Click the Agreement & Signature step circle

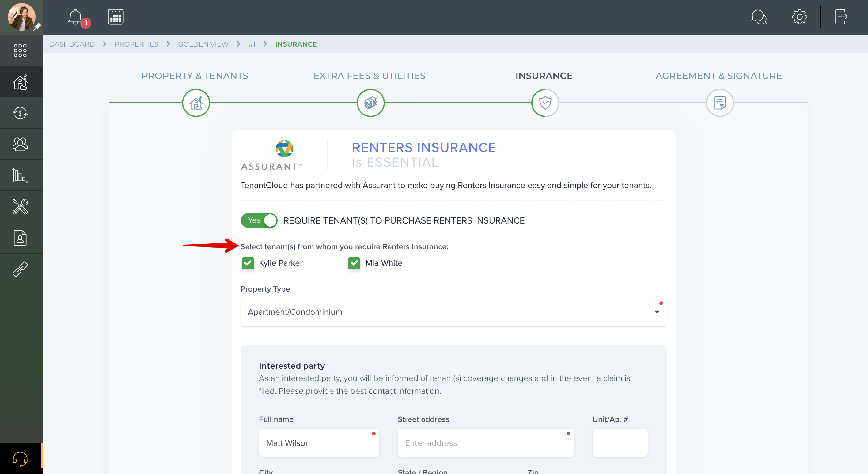click(x=720, y=103)
